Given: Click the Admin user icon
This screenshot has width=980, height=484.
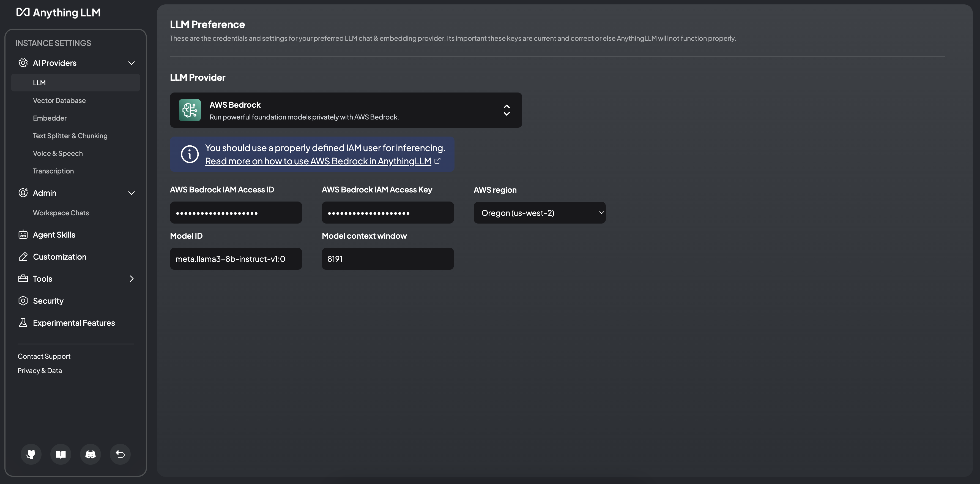Looking at the screenshot, I should point(23,193).
